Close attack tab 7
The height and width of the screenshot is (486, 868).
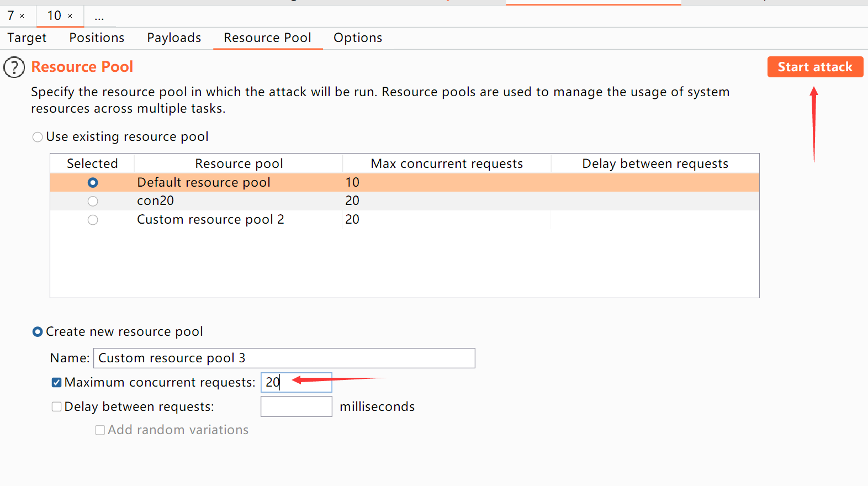tap(22, 16)
